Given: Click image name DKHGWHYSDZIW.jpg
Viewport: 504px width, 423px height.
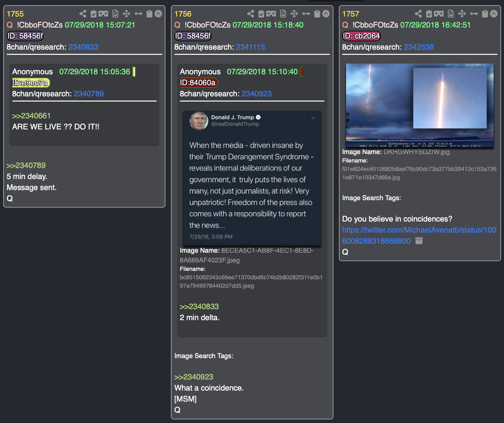Looking at the screenshot, I should (416, 152).
